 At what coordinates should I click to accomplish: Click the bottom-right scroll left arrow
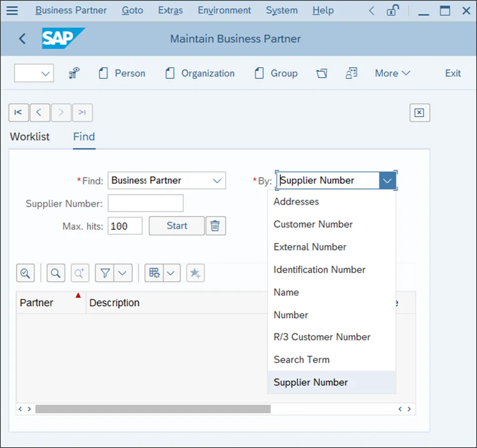400,409
